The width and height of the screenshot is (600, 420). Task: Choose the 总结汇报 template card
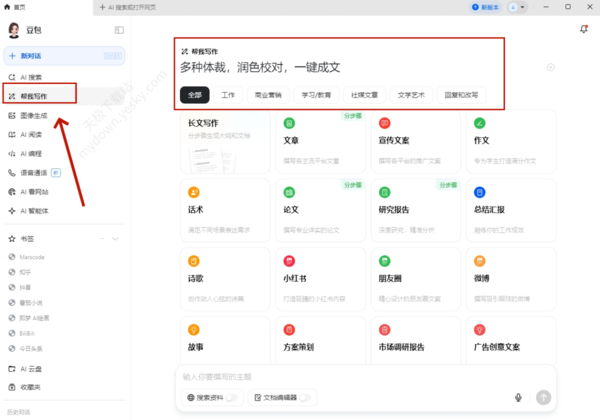(511, 211)
